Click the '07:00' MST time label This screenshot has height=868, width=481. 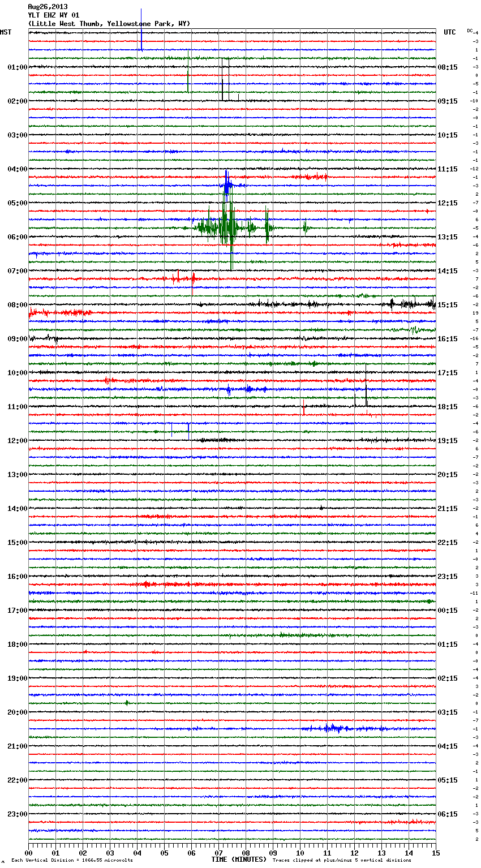[18, 271]
